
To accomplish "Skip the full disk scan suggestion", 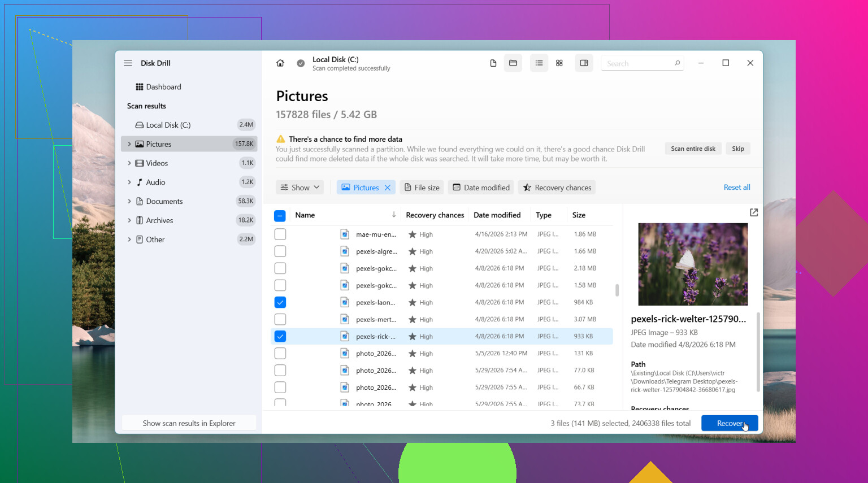I will [x=738, y=149].
